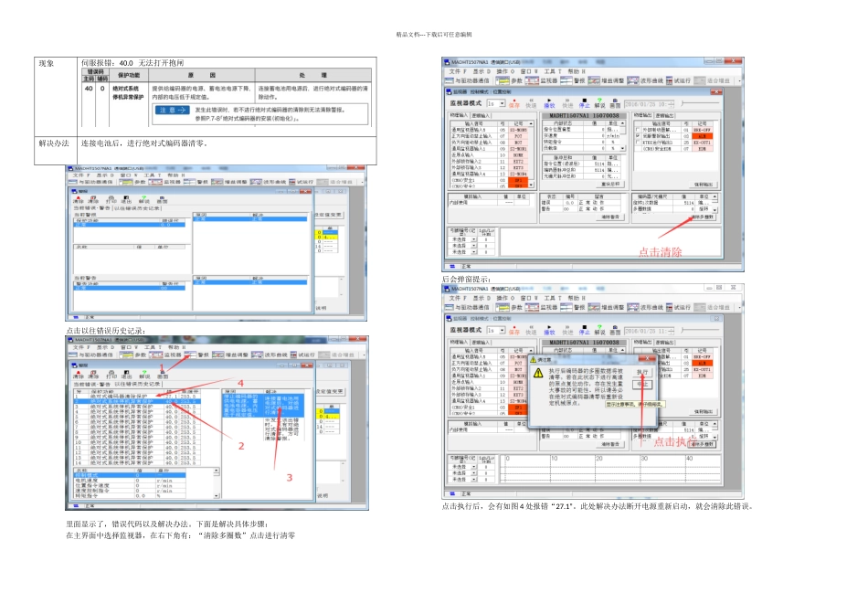868x614 pixels.
Task: Click red triangle 清除 icon in alarm history window
Action: click(78, 375)
